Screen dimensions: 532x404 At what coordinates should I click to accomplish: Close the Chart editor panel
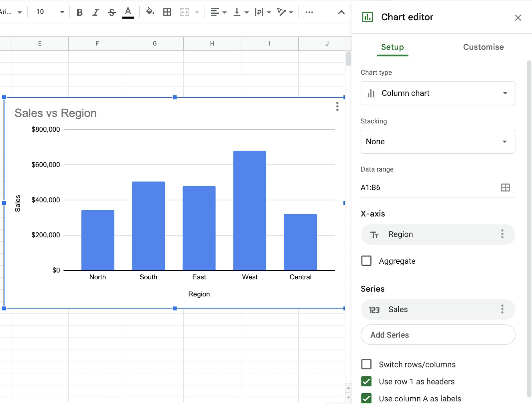click(518, 18)
